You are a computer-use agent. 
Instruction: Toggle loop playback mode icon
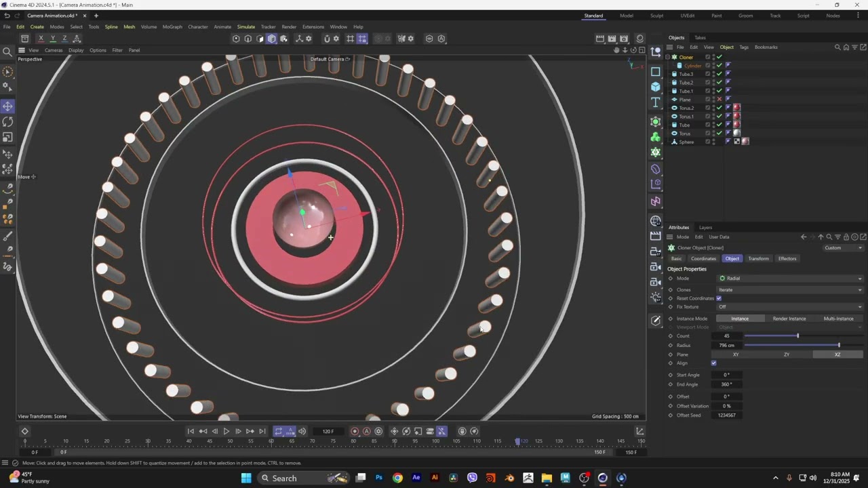[278, 431]
